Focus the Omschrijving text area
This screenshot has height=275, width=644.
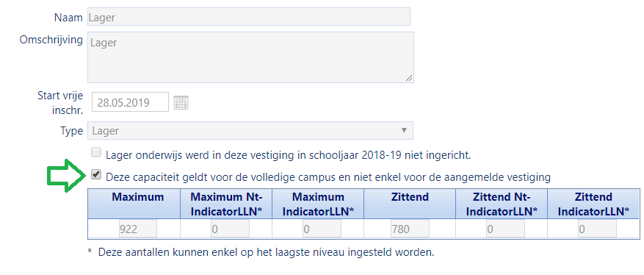click(250, 57)
